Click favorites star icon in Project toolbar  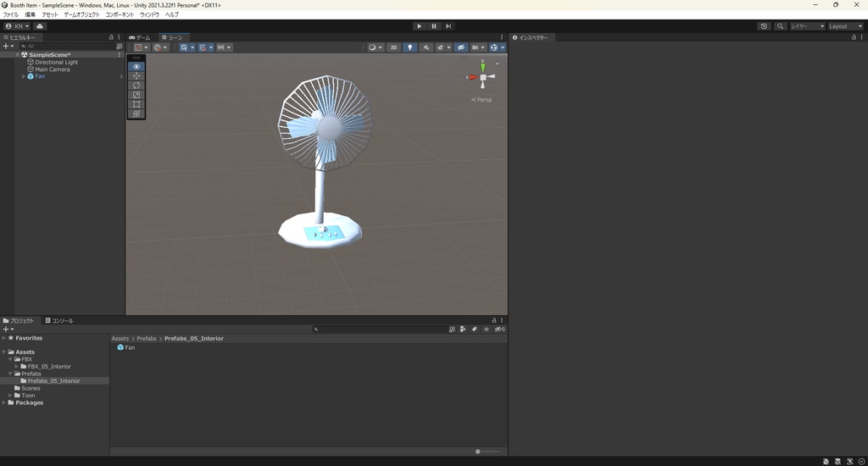point(486,329)
